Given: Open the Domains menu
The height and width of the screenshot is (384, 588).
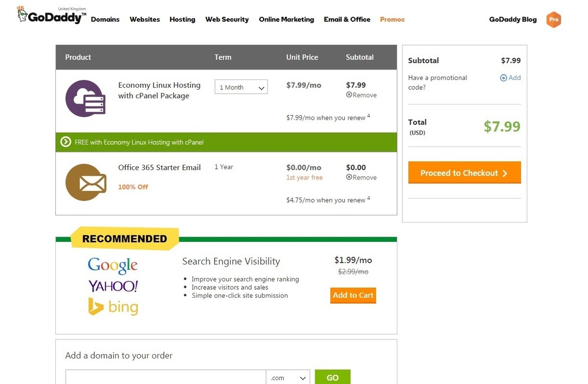Looking at the screenshot, I should (105, 20).
